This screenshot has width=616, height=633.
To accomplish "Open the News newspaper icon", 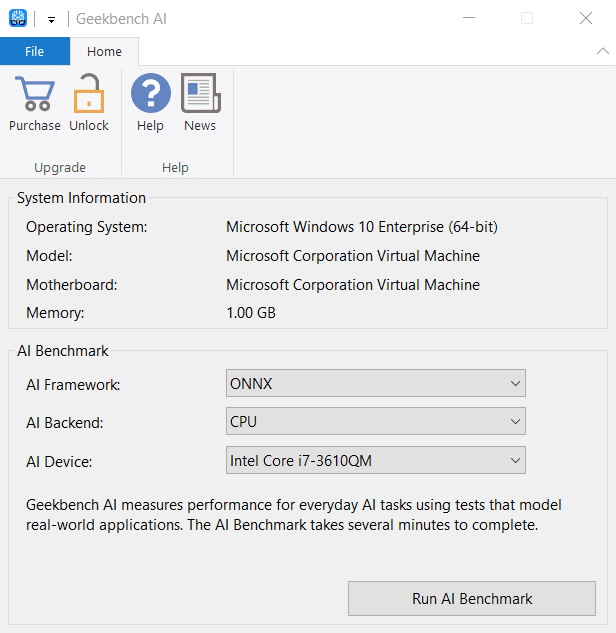I will click(200, 95).
